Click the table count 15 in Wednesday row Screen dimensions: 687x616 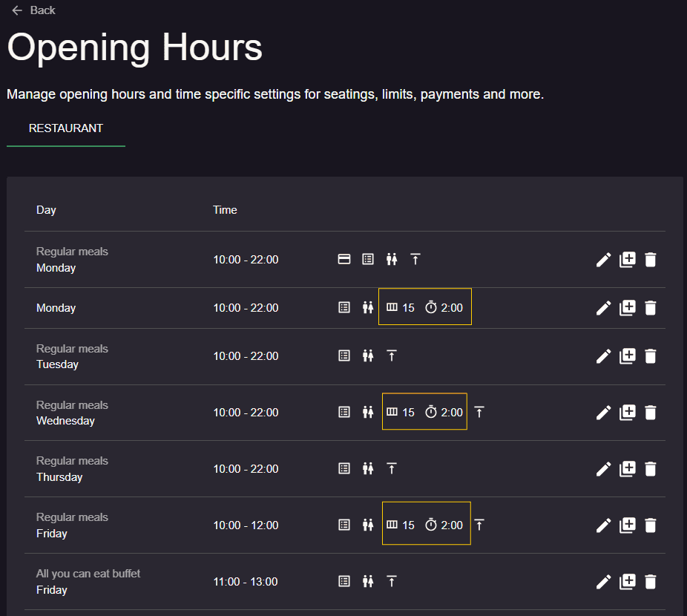click(400, 412)
